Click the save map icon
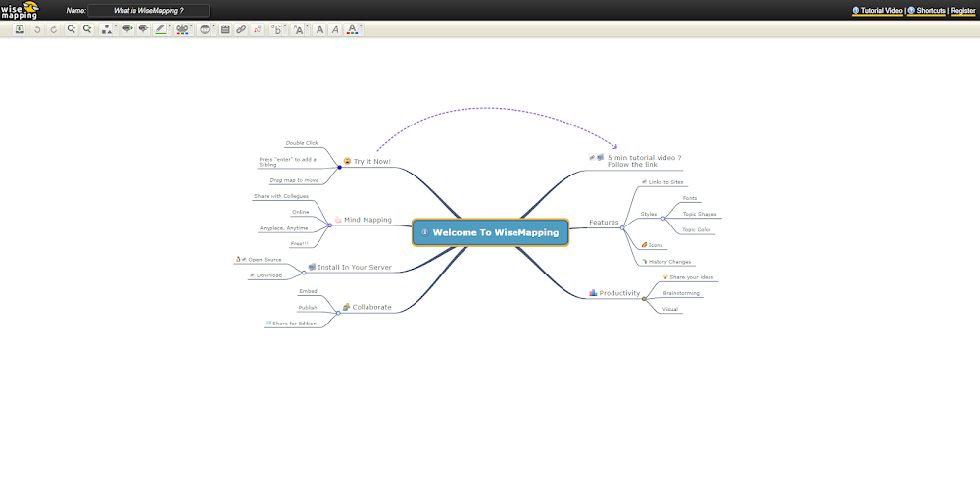The image size is (980, 499). coord(20,29)
